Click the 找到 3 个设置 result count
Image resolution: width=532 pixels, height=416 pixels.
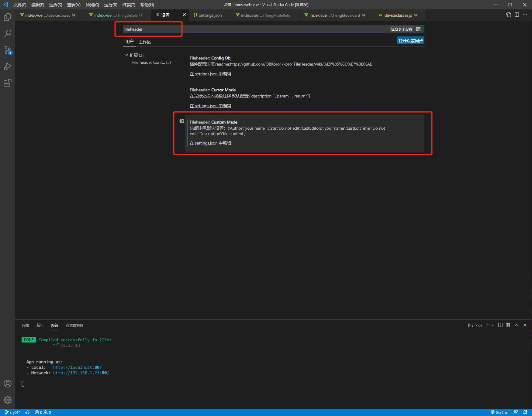click(x=402, y=29)
